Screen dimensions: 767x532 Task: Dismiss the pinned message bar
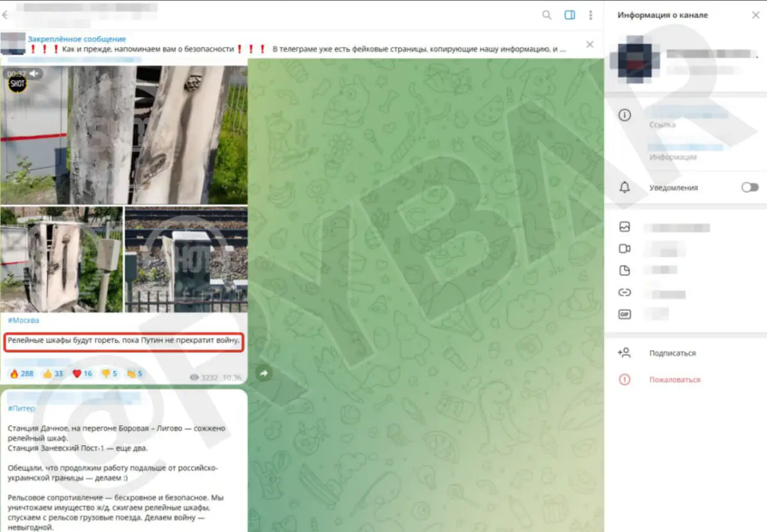tap(589, 44)
